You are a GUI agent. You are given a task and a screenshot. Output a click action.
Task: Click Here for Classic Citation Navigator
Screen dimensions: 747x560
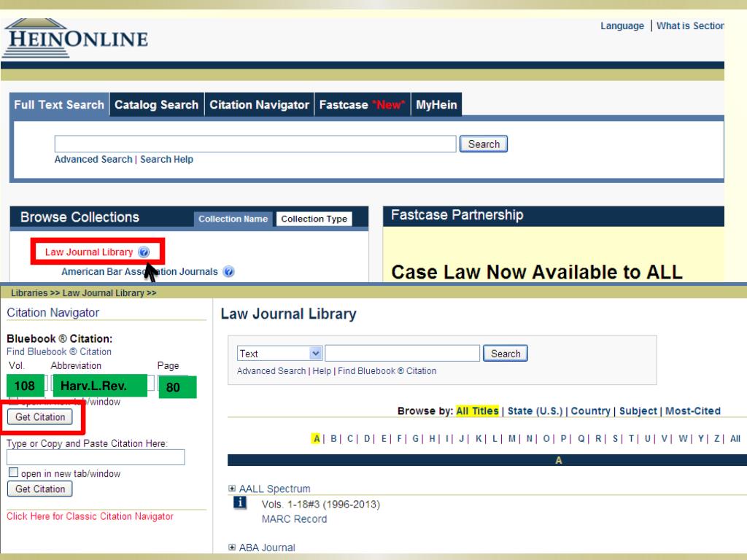click(90, 516)
